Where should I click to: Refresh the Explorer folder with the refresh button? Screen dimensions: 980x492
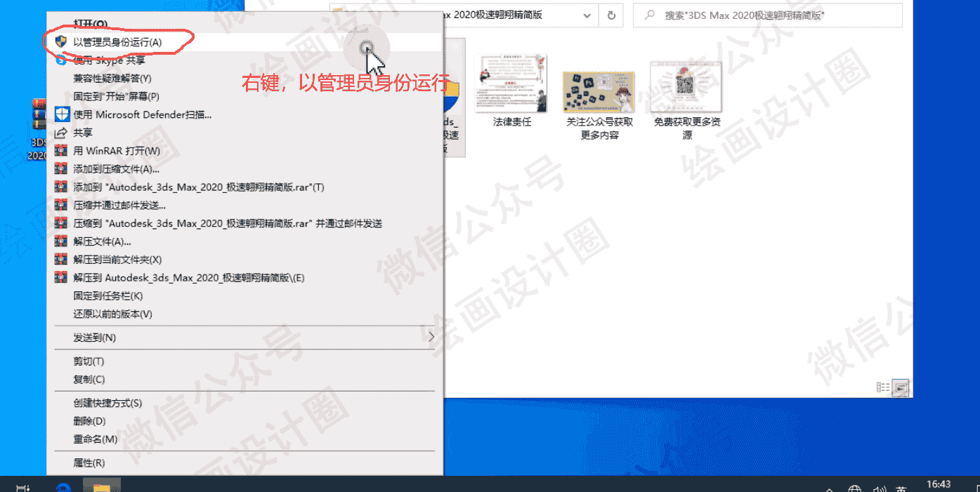pos(611,15)
